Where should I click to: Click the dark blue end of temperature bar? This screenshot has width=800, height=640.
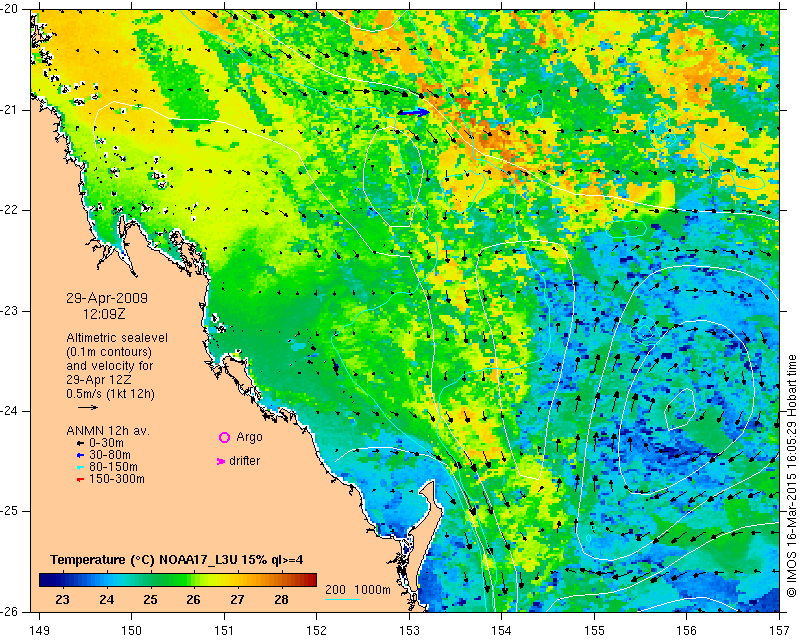point(44,580)
